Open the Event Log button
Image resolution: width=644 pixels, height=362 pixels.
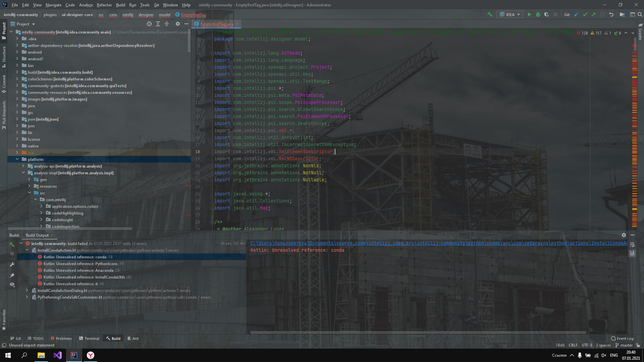622,338
